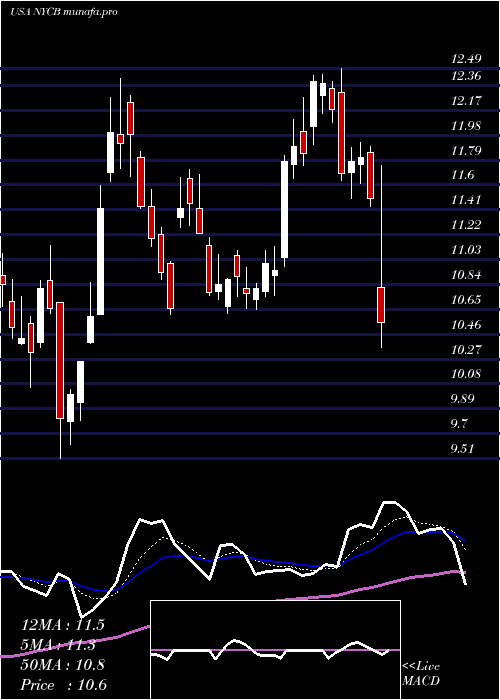The width and height of the screenshot is (500, 700).
Task: Click the lowest red candle bottoming near 9.51
Action: (x=60, y=360)
